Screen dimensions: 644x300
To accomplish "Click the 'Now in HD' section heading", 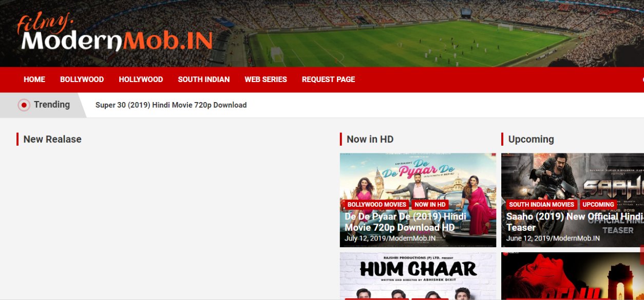I will (370, 139).
